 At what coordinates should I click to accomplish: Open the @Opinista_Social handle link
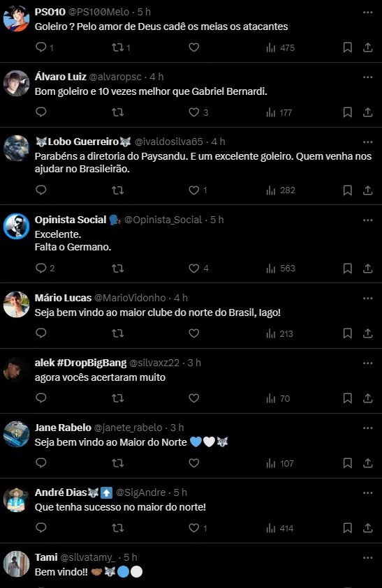click(163, 220)
